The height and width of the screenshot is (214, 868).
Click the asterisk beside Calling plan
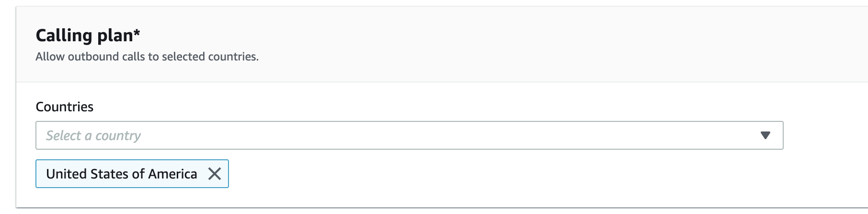pyautogui.click(x=137, y=32)
